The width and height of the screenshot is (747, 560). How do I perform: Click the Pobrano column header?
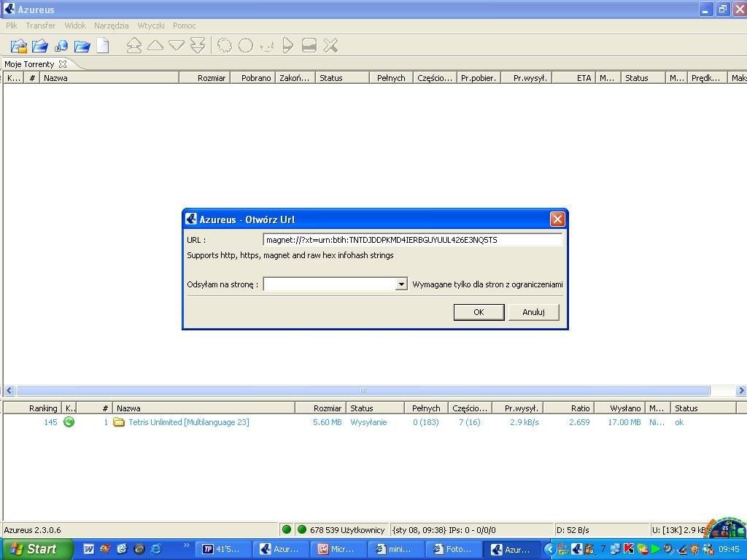pyautogui.click(x=252, y=77)
